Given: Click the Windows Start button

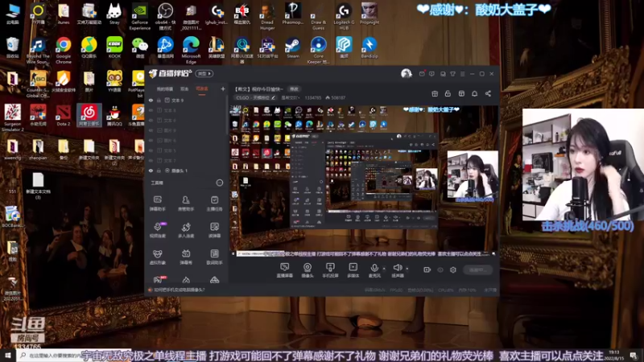Looking at the screenshot, I should tap(8, 356).
